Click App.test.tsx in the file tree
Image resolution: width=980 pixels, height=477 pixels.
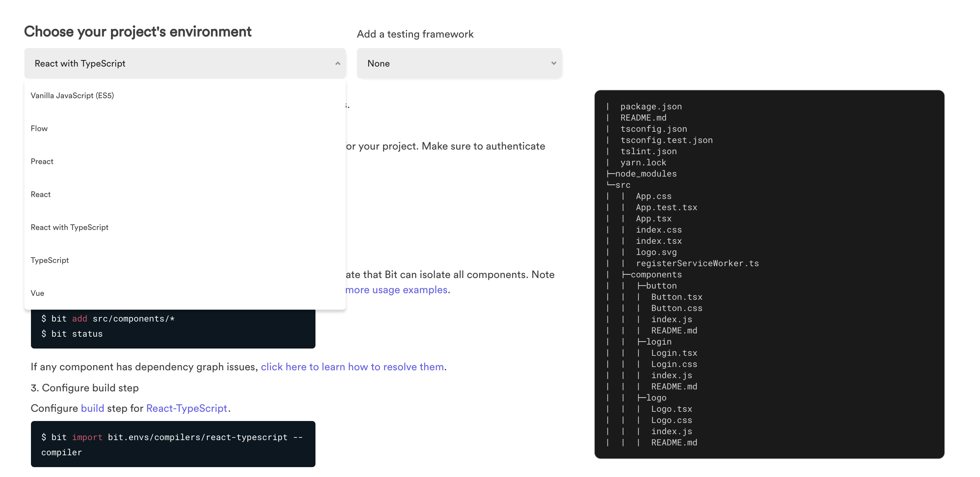pyautogui.click(x=667, y=208)
